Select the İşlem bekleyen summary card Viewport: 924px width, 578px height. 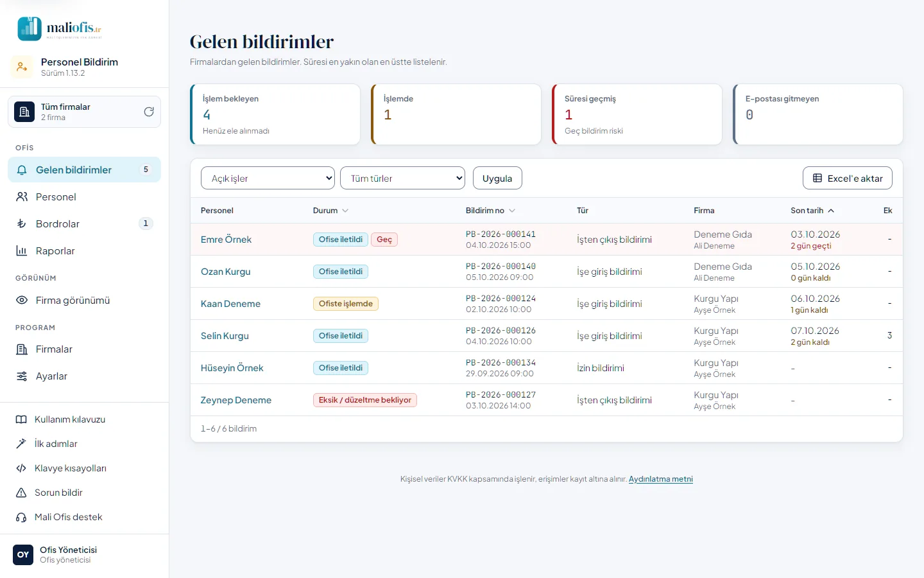coord(275,114)
